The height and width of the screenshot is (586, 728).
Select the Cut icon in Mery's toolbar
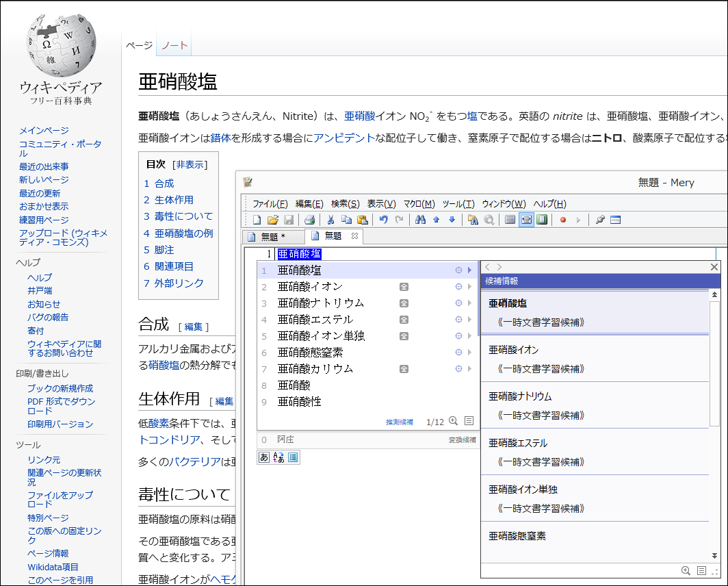tap(330, 220)
